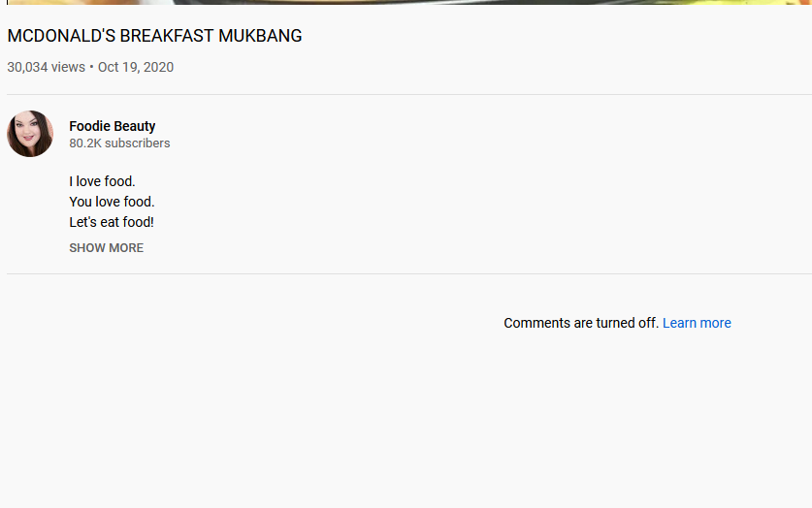The width and height of the screenshot is (812, 508).
Task: Click the "Comments are turned off." message
Action: coord(581,323)
